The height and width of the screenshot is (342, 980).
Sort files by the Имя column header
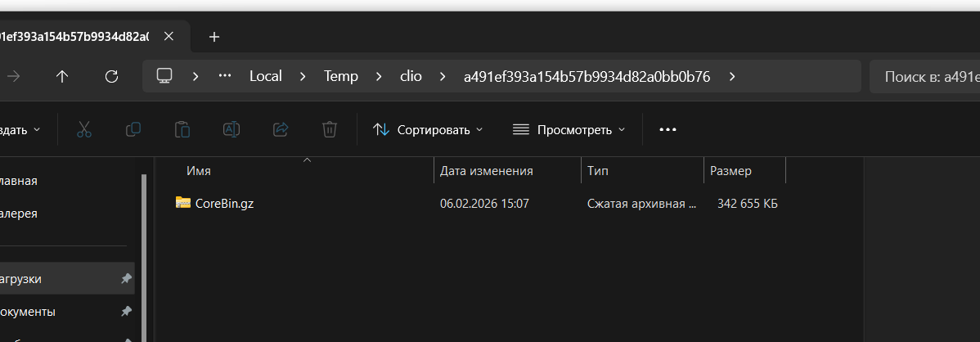click(199, 171)
